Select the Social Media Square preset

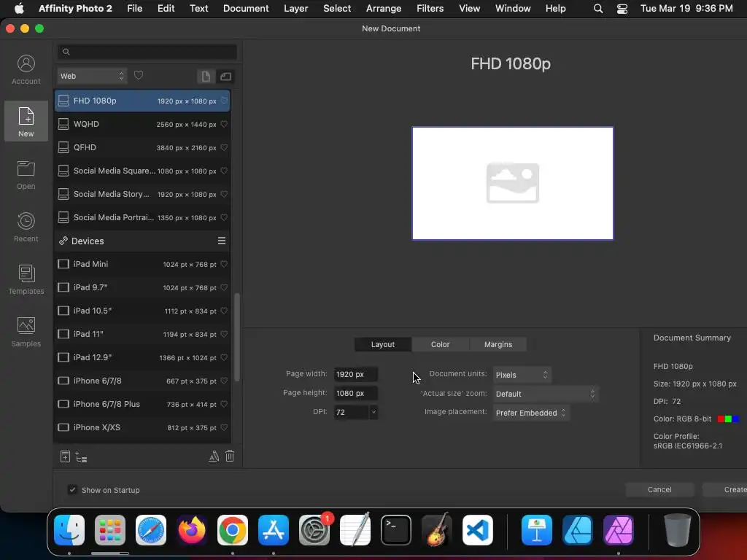point(142,171)
